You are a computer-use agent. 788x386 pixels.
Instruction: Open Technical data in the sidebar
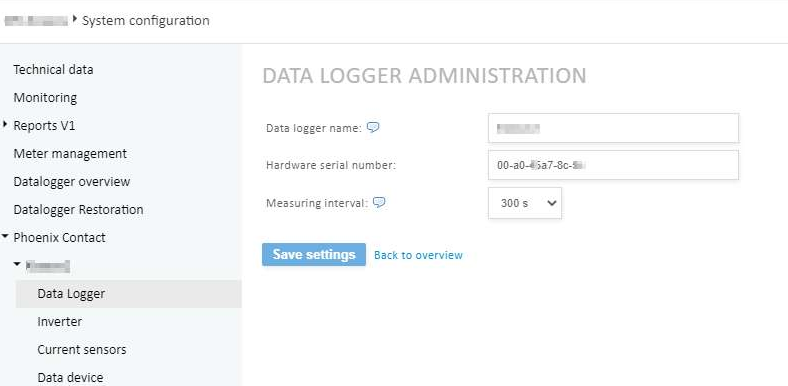tap(53, 69)
